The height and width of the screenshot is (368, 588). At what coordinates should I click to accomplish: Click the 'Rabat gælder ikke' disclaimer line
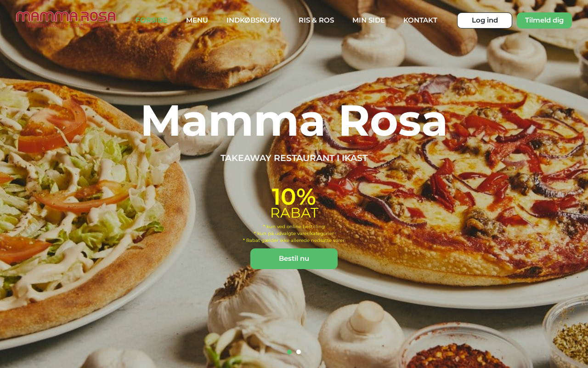[294, 240]
